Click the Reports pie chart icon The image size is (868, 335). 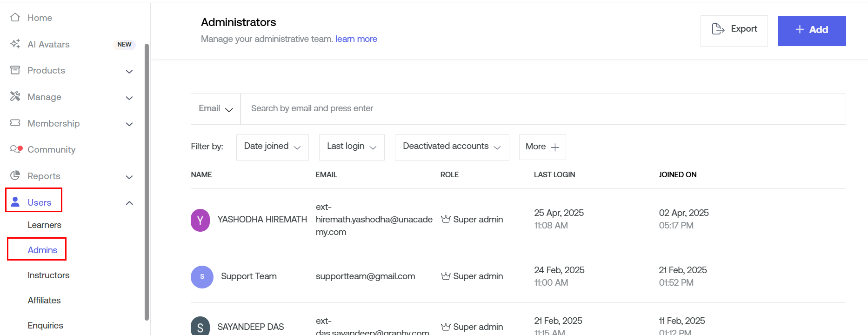[15, 175]
